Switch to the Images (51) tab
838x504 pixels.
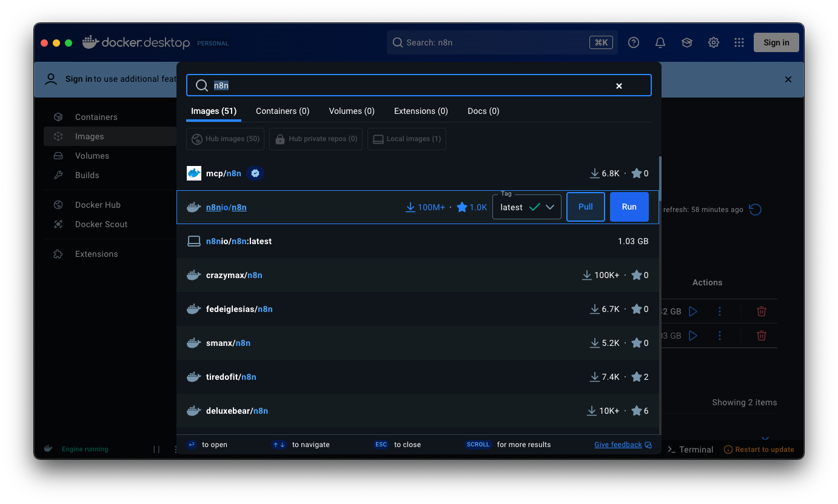213,111
